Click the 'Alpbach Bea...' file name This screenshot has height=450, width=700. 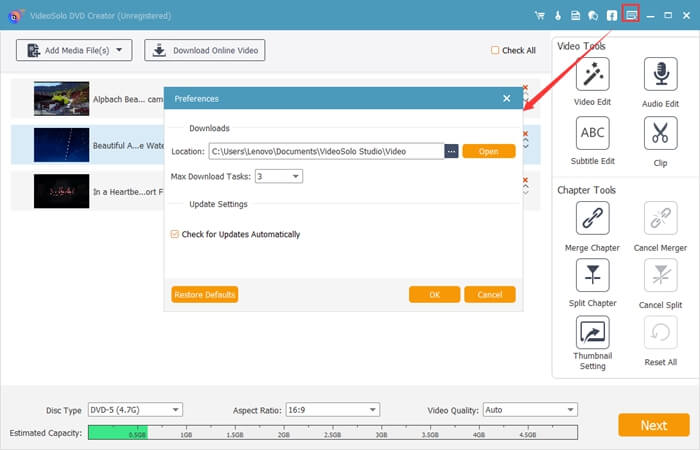tap(128, 99)
